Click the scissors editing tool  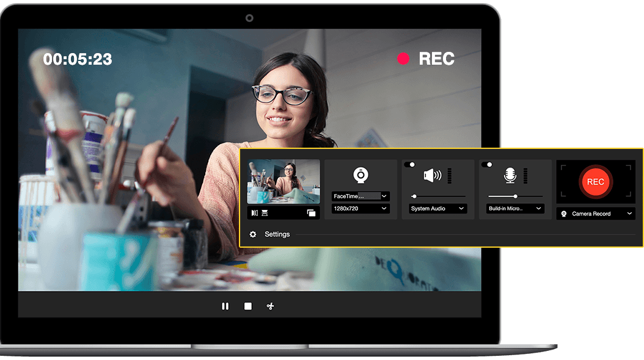point(269,306)
